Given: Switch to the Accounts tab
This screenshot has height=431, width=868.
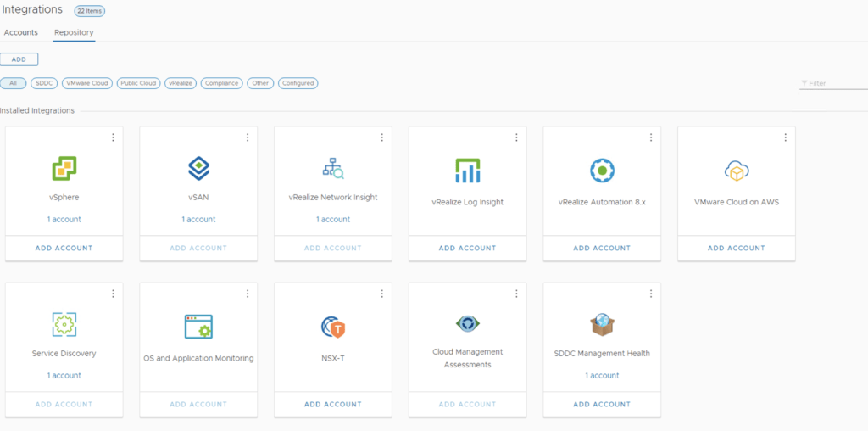Looking at the screenshot, I should click(x=21, y=32).
